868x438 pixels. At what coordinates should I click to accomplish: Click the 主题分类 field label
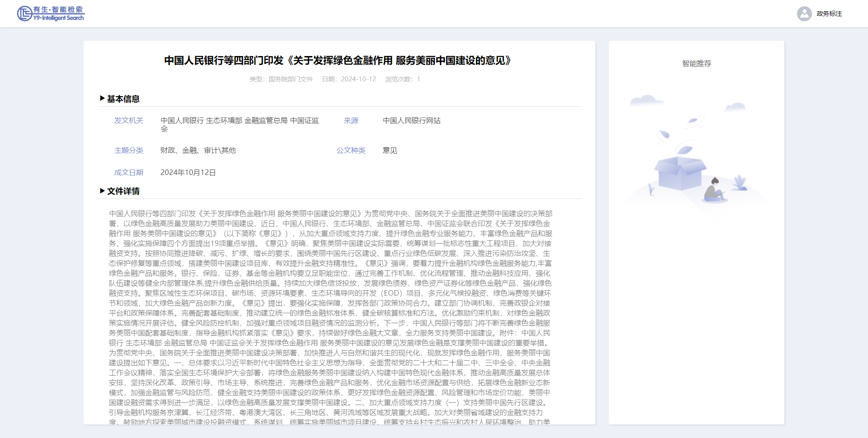(128, 151)
